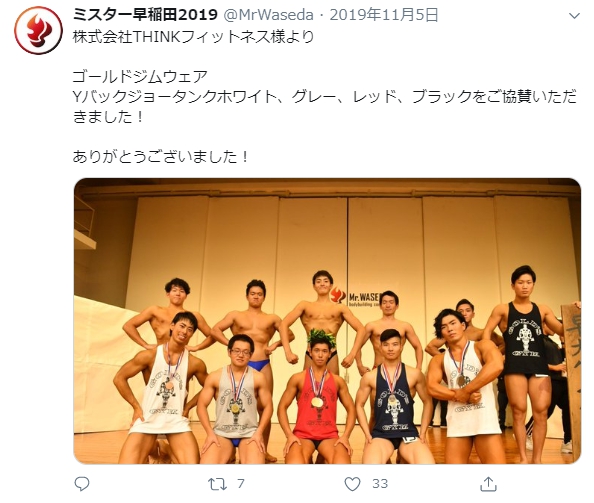View the like count of 33
Image resolution: width=594 pixels, height=503 pixels.
380,484
